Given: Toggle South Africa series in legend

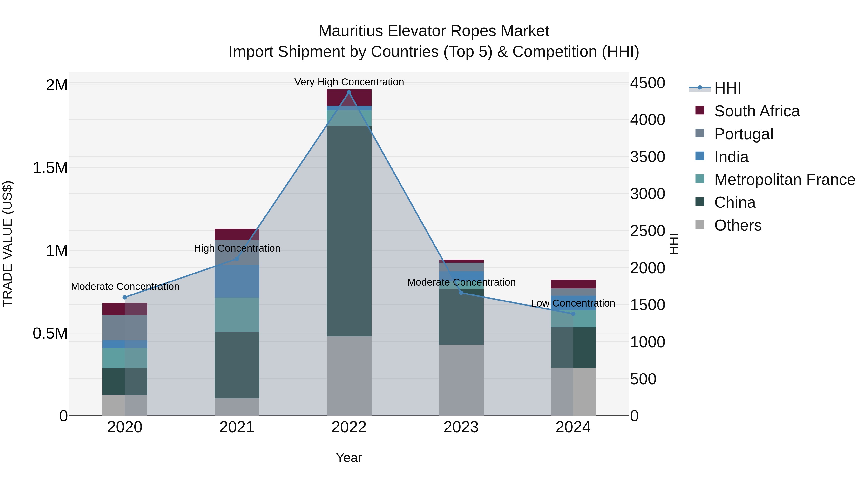Looking at the screenshot, I should tap(747, 111).
